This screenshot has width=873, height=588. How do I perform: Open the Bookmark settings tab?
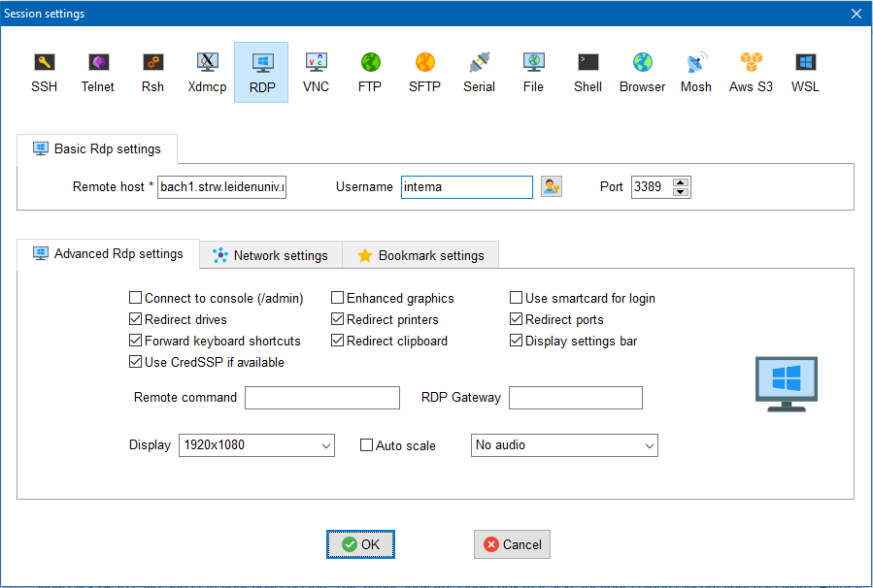(x=420, y=255)
